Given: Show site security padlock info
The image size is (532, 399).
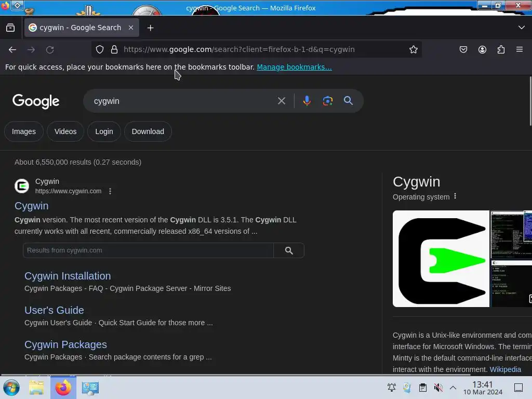Looking at the screenshot, I should click(x=114, y=49).
